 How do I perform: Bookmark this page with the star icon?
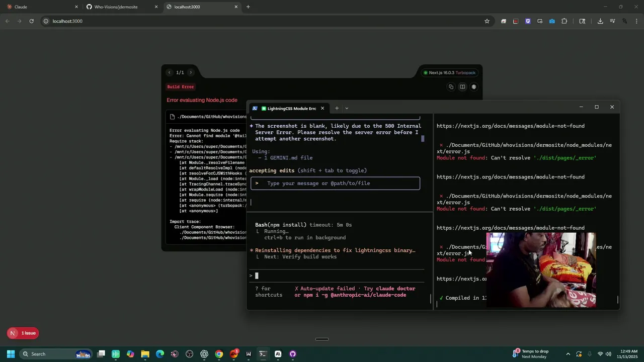click(487, 21)
